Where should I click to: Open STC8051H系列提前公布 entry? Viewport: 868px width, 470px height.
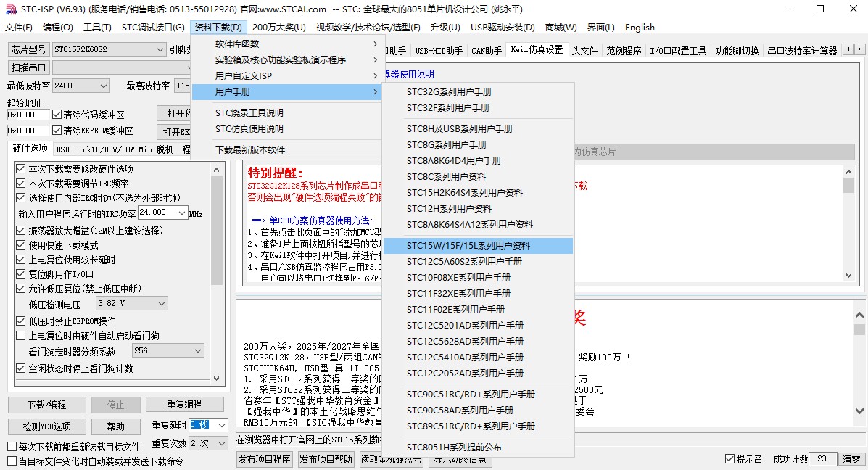479,448
